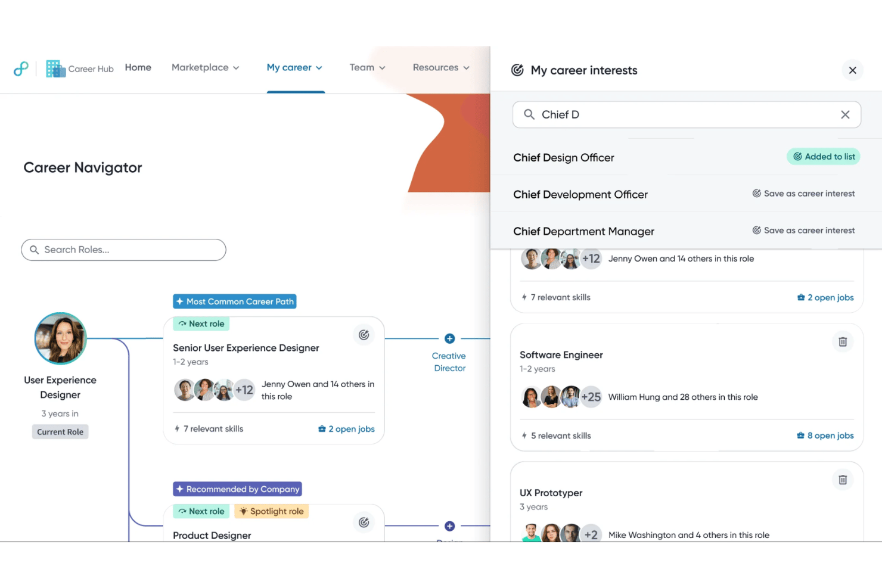Screen dimensions: 882x588
Task: Delete Software Engineer from career interests
Action: click(x=843, y=341)
